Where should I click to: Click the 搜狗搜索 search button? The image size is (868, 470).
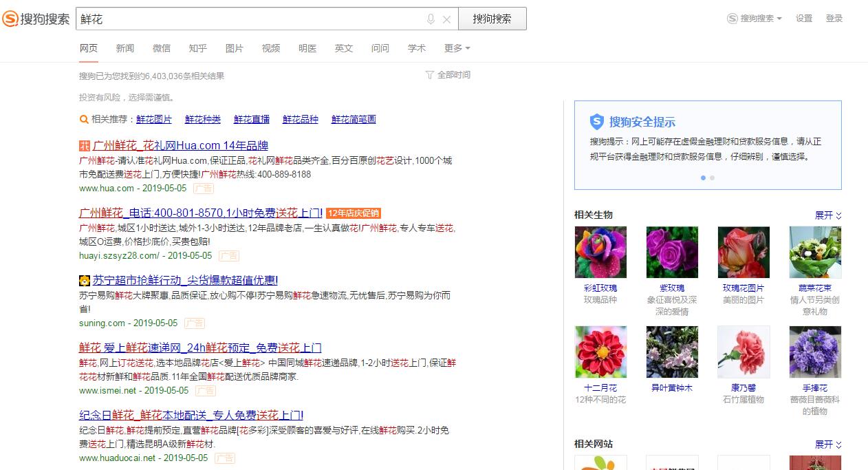492,19
